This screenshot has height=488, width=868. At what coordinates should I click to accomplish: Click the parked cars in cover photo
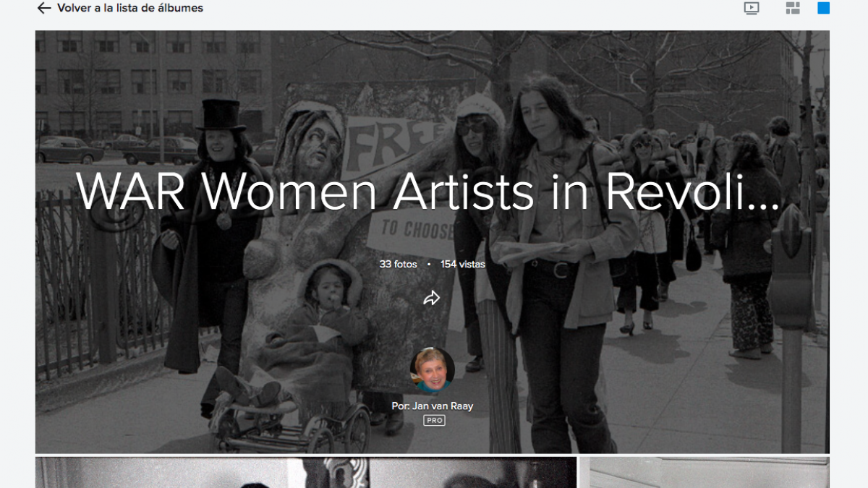coord(70,149)
